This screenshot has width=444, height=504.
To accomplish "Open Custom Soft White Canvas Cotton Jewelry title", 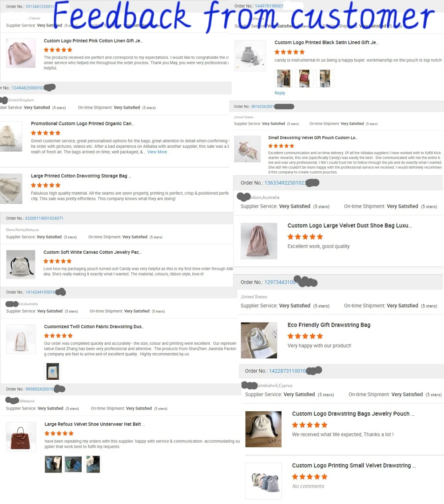I will pyautogui.click(x=93, y=252).
